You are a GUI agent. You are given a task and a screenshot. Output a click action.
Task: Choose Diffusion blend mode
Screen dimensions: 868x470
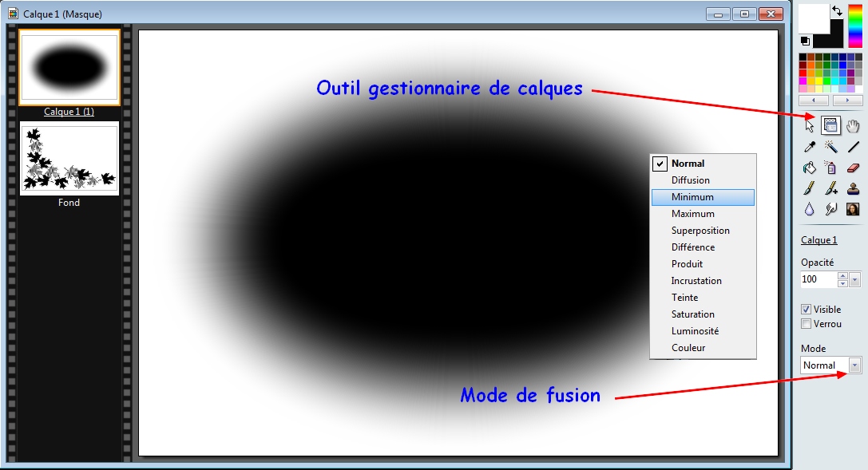pos(703,180)
